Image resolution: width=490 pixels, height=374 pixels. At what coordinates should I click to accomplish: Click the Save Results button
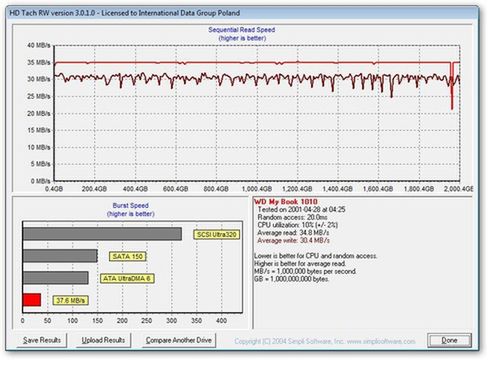(42, 340)
